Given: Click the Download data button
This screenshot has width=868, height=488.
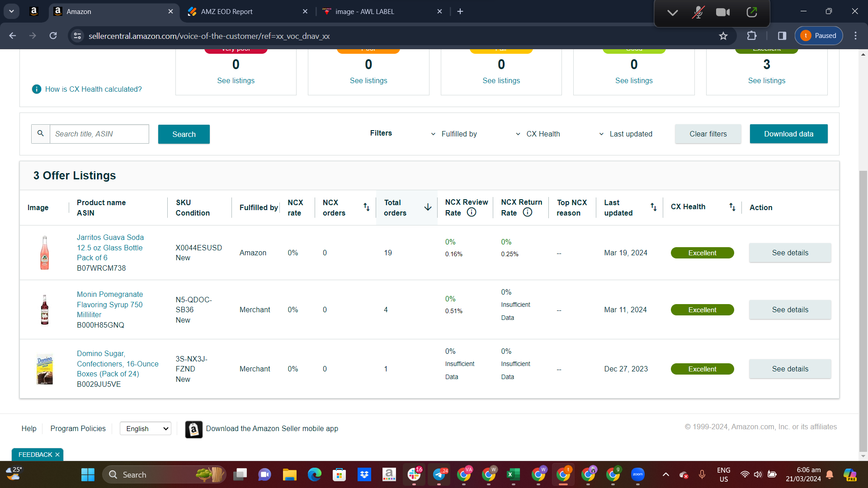Looking at the screenshot, I should coord(788,134).
